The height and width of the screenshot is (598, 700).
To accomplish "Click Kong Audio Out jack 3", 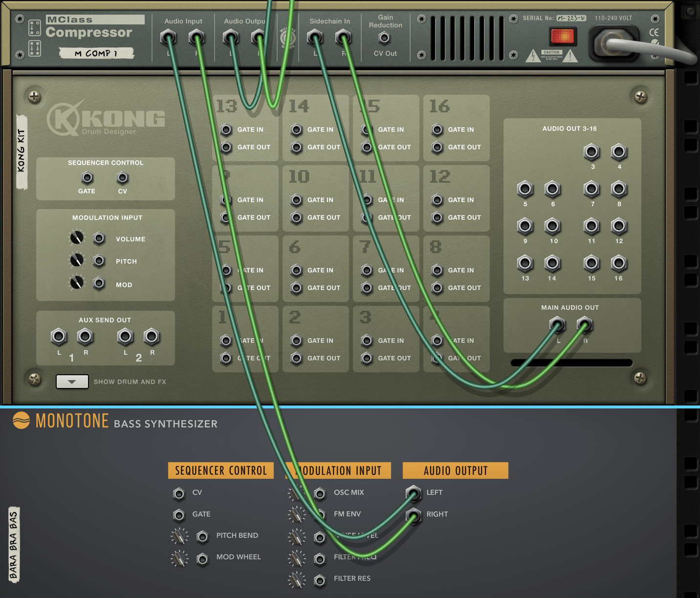I will 591,152.
